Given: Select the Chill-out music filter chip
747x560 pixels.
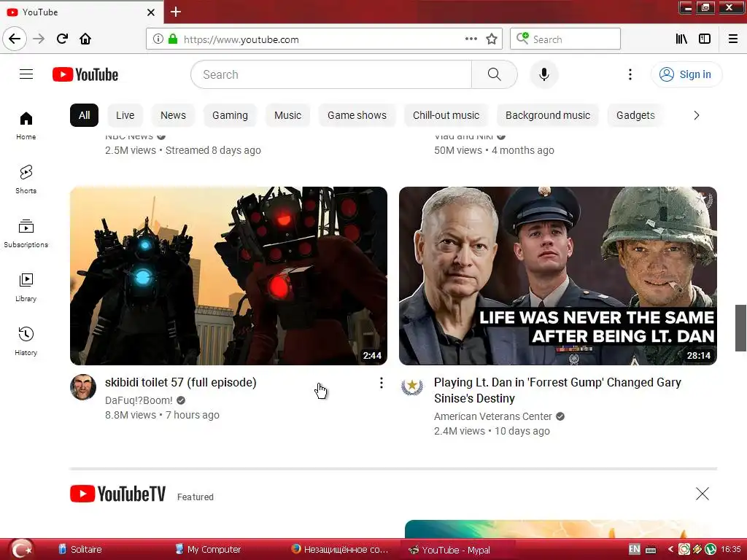Looking at the screenshot, I should coord(446,115).
